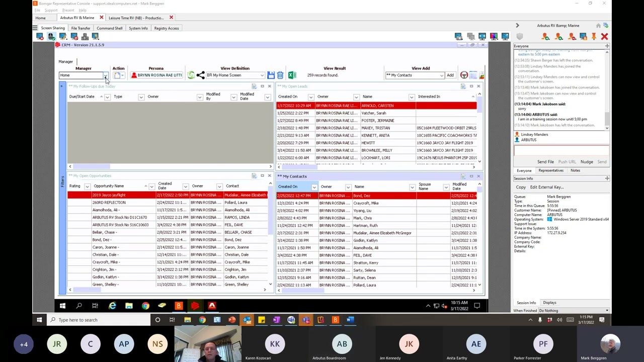The width and height of the screenshot is (644, 362).
Task: Click the Send File link
Action: (545, 162)
